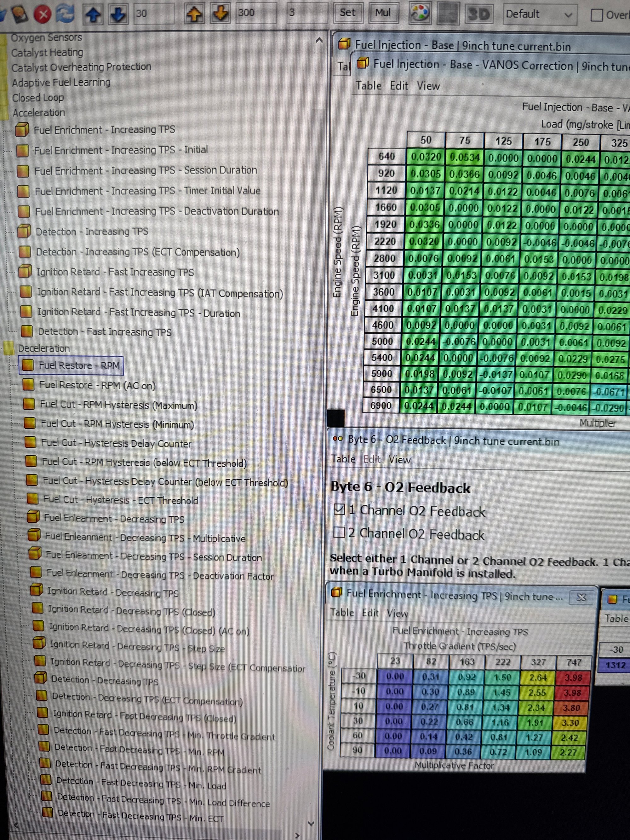Click the blue refresh icon in toolbar
630x840 pixels.
point(65,14)
